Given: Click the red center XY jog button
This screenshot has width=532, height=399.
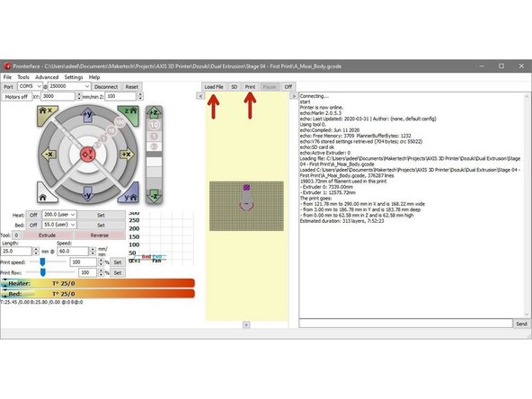Looking at the screenshot, I should tap(88, 155).
